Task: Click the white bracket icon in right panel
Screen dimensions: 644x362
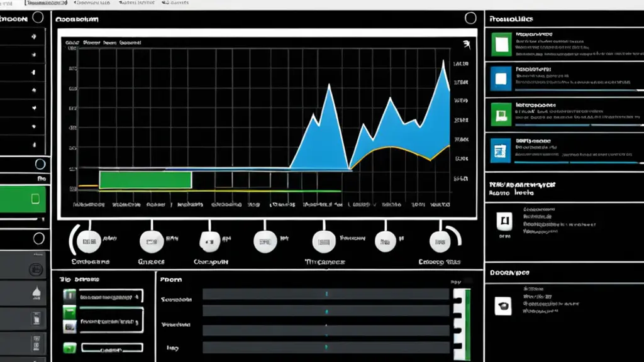Action: click(504, 222)
